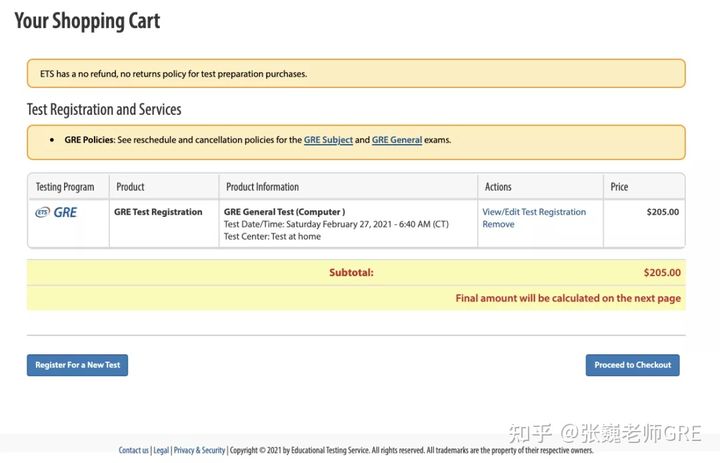
Task: Click the Actions column header
Action: 498,187
